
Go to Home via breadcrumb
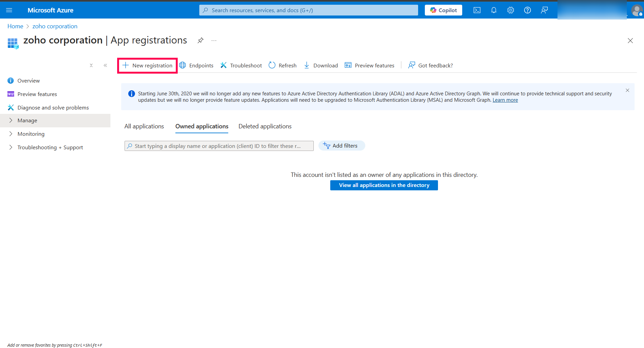(15, 26)
